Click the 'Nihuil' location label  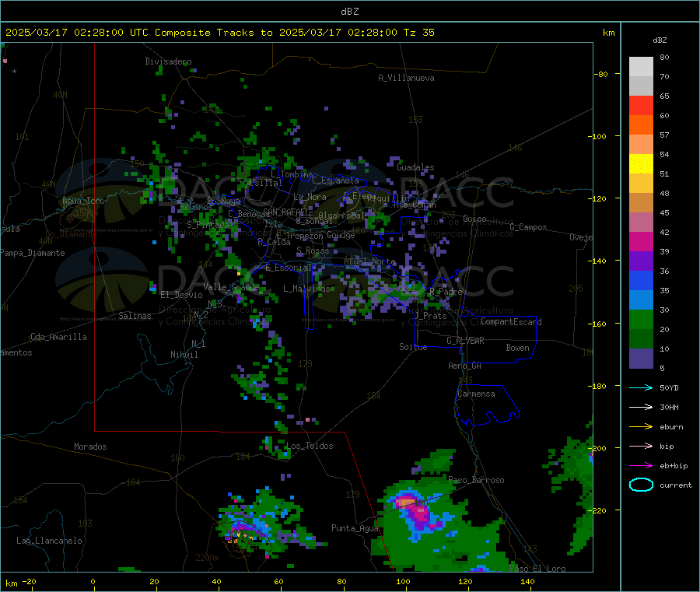click(184, 355)
